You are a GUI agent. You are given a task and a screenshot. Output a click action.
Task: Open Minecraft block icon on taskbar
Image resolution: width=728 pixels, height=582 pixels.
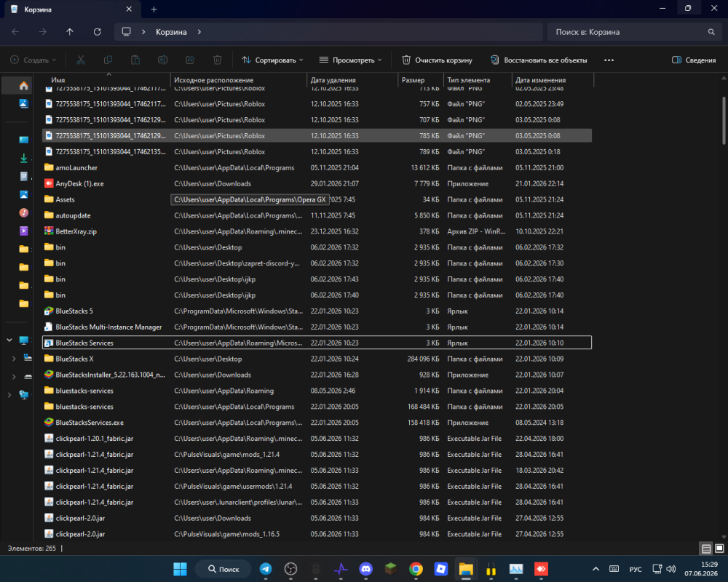click(x=391, y=568)
